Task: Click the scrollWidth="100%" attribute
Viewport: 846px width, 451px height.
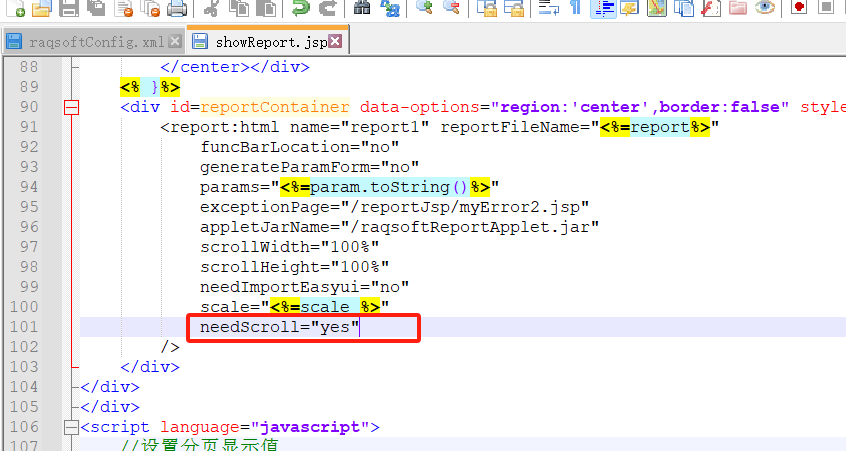Action: pos(290,247)
